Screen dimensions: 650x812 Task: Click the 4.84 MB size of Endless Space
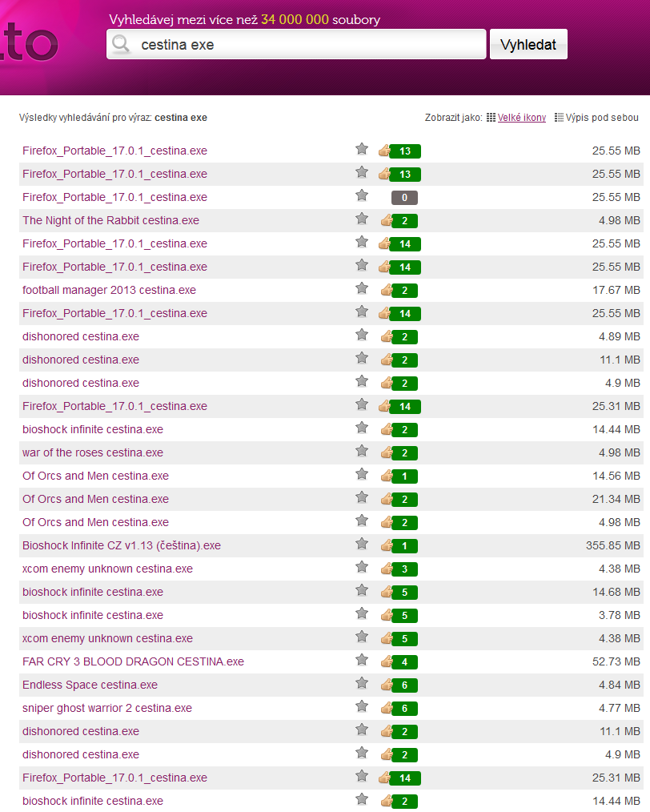620,685
